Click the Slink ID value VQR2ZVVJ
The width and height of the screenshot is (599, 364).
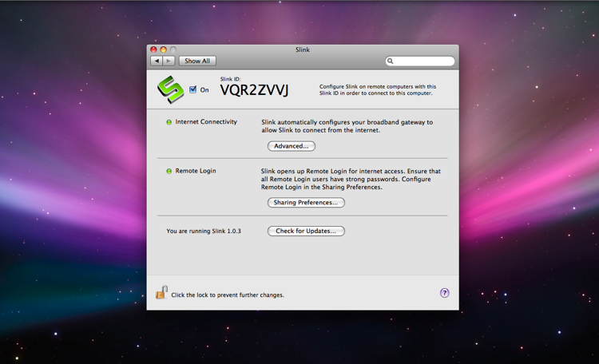255,90
